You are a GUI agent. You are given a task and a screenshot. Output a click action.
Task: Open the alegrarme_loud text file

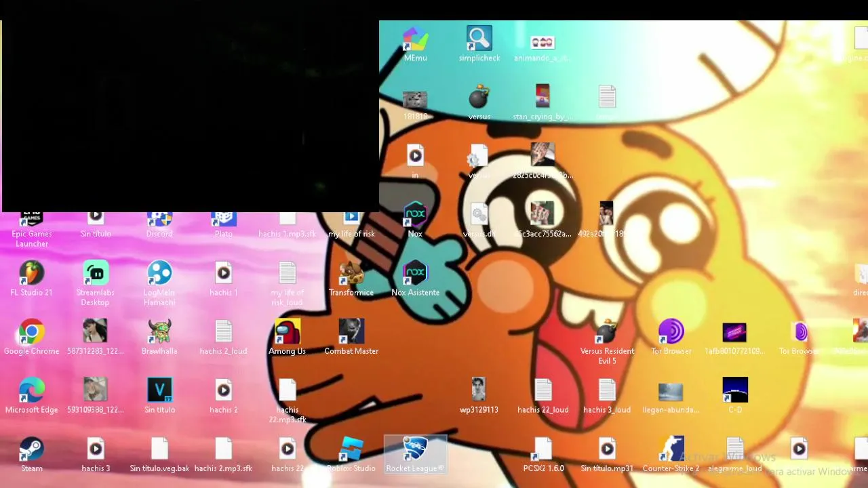point(735,453)
